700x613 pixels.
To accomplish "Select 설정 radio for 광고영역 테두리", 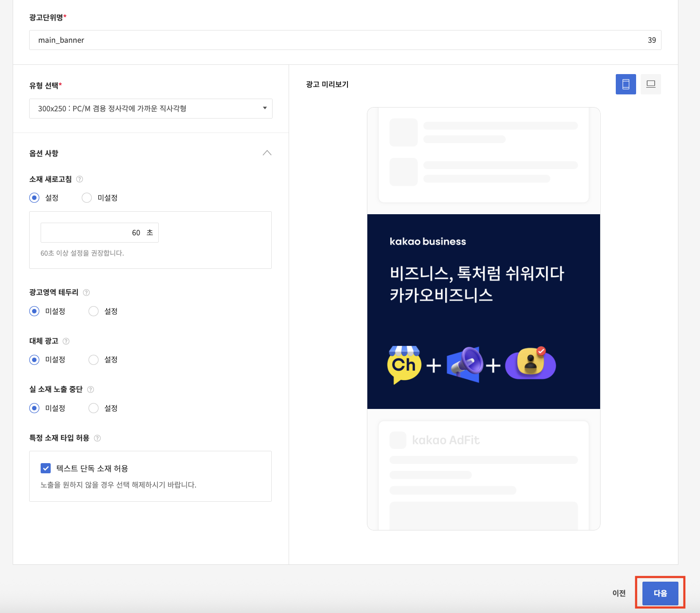I will [x=94, y=311].
